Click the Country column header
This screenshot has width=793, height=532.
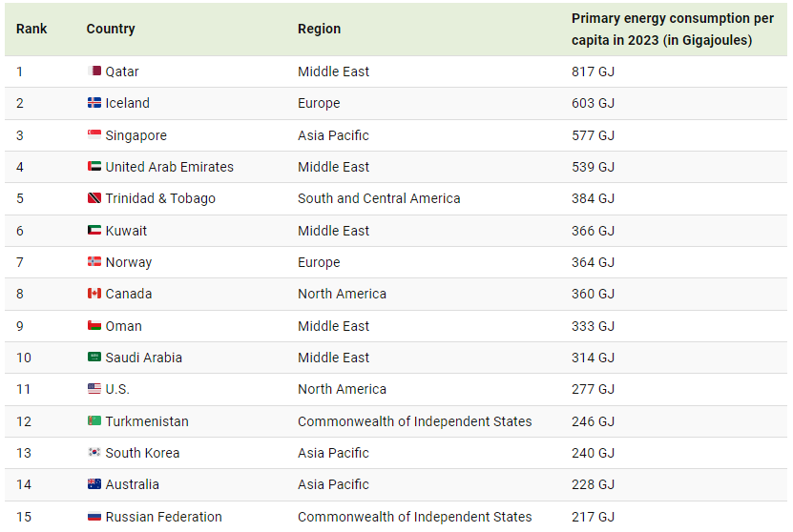[111, 29]
